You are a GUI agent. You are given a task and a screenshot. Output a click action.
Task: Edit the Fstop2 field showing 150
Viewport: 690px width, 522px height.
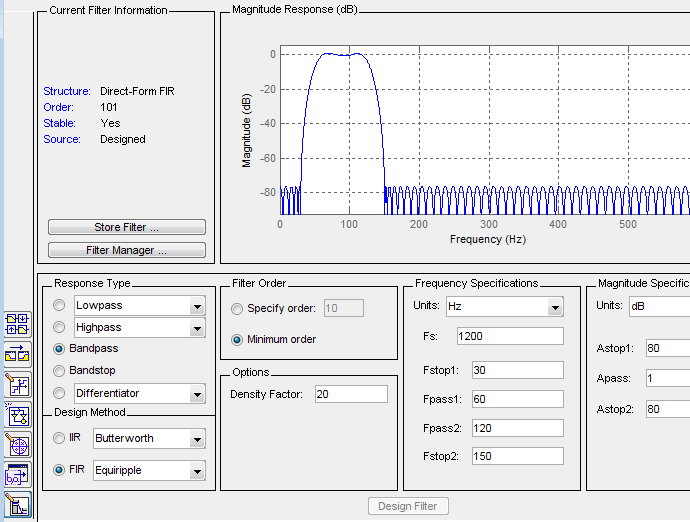tap(518, 456)
